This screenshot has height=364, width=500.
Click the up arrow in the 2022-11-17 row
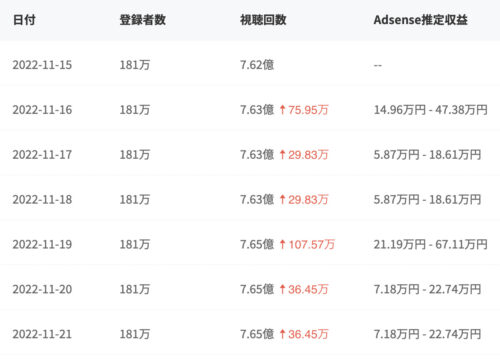(282, 155)
